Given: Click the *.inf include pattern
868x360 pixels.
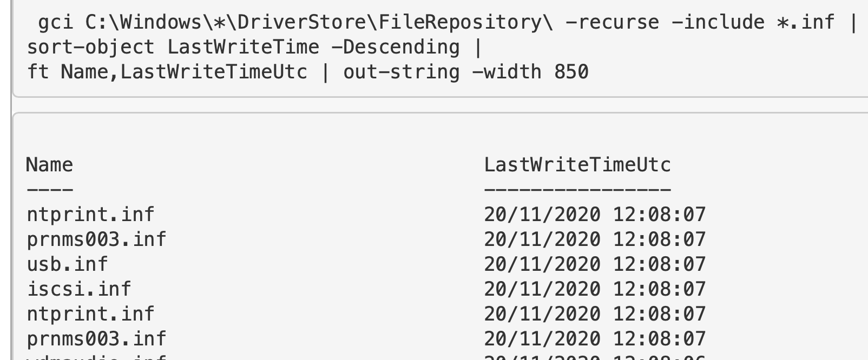Looking at the screenshot, I should coord(805,22).
